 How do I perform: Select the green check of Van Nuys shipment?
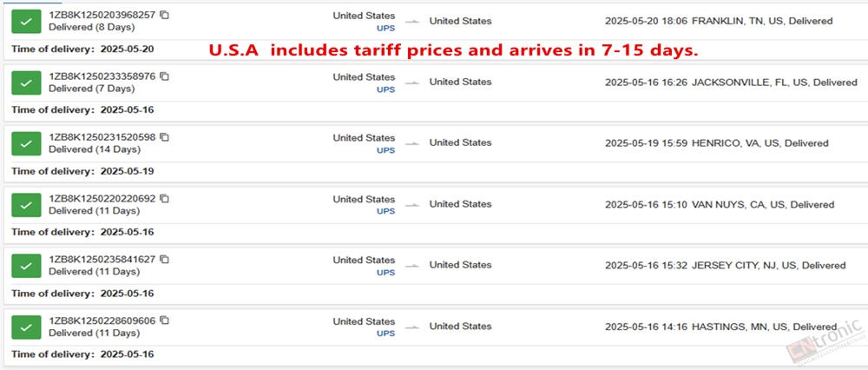[x=26, y=205]
